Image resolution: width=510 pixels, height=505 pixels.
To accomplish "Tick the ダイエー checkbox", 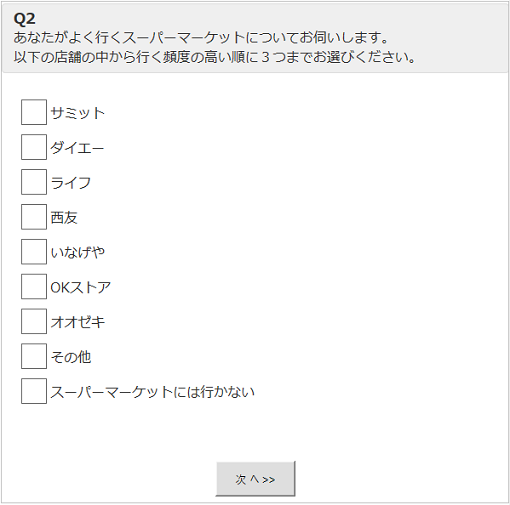I will click(34, 147).
